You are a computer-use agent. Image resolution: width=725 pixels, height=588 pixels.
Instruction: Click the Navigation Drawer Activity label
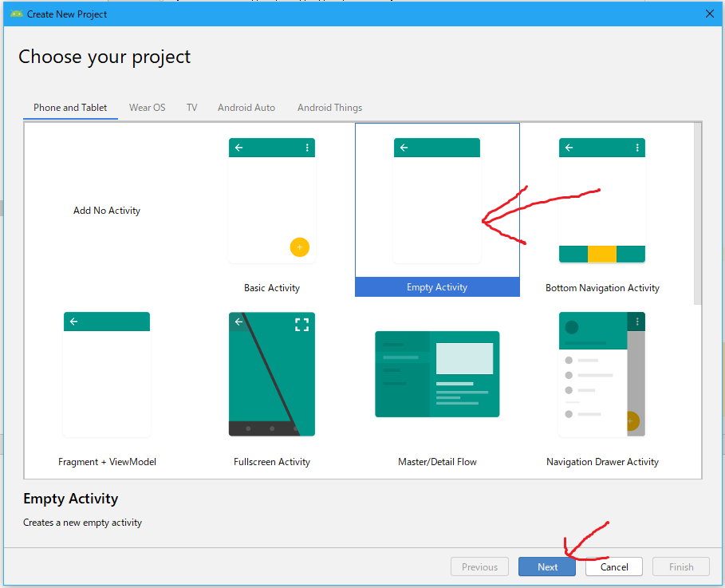coord(602,462)
